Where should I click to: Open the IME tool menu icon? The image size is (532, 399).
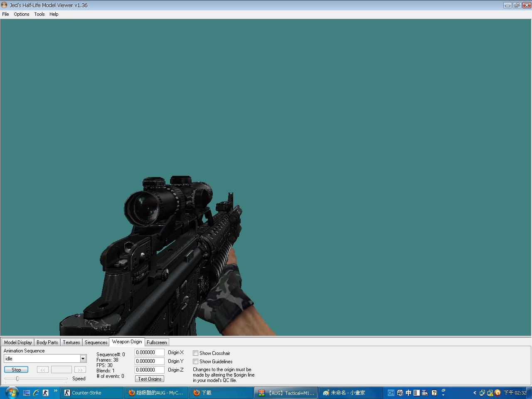425,393
